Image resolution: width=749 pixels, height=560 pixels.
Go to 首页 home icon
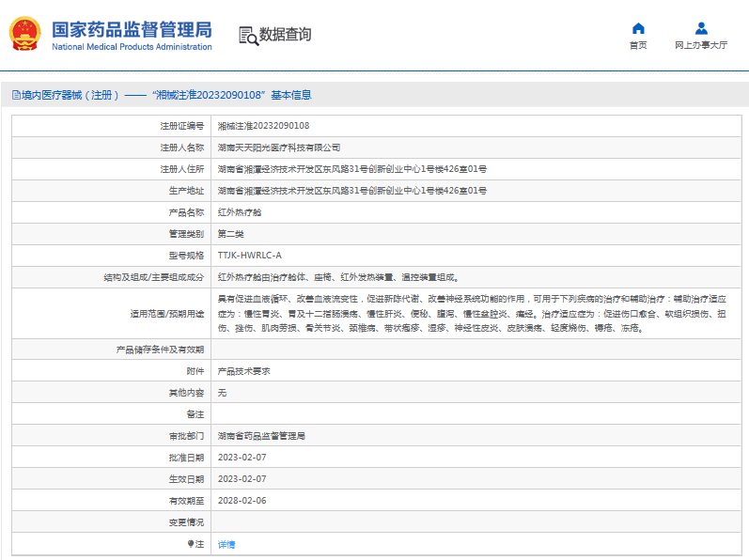tap(638, 28)
